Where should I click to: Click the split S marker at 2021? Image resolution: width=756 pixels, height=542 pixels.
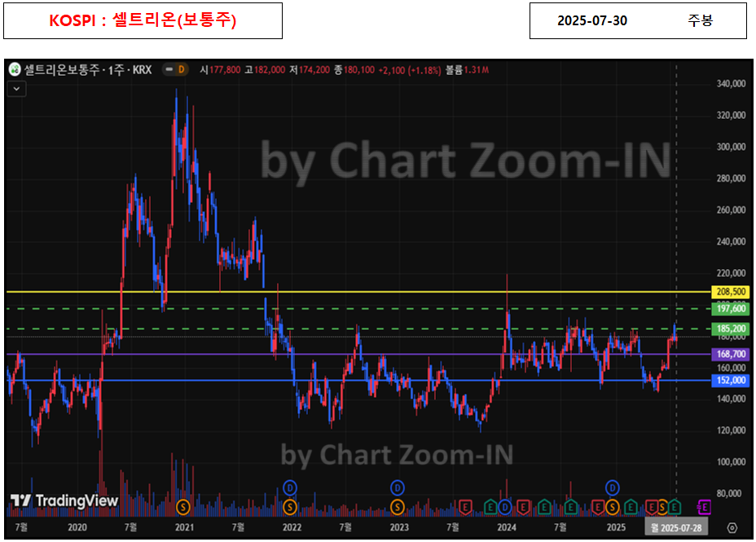[x=183, y=507]
